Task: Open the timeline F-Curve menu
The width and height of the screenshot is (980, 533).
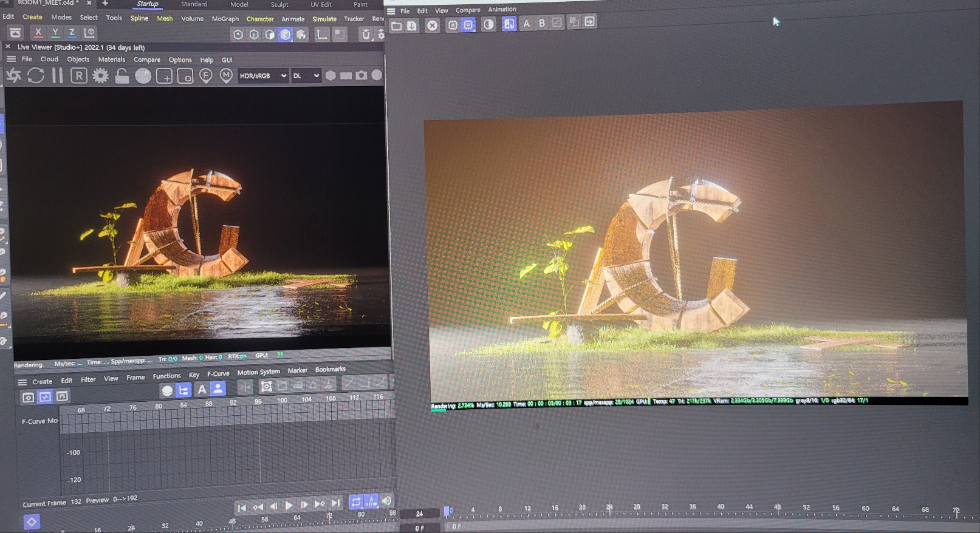Action: (x=218, y=374)
